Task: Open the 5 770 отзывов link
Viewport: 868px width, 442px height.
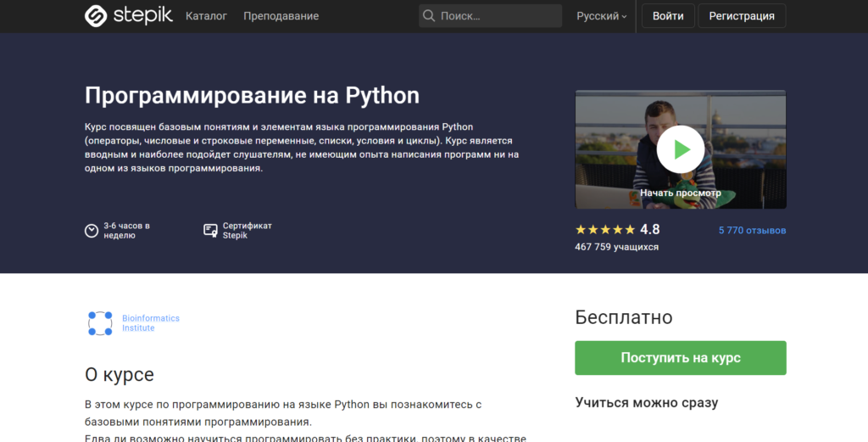Action: pos(752,231)
